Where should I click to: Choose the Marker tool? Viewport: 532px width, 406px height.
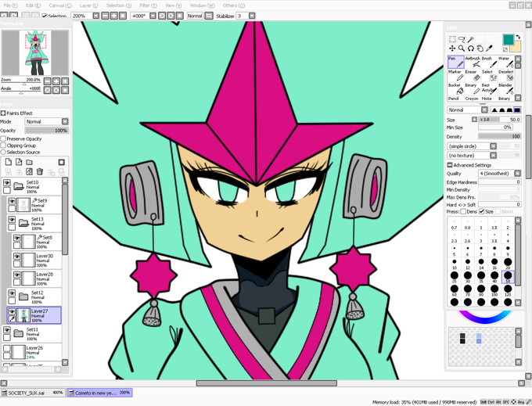pyautogui.click(x=456, y=76)
